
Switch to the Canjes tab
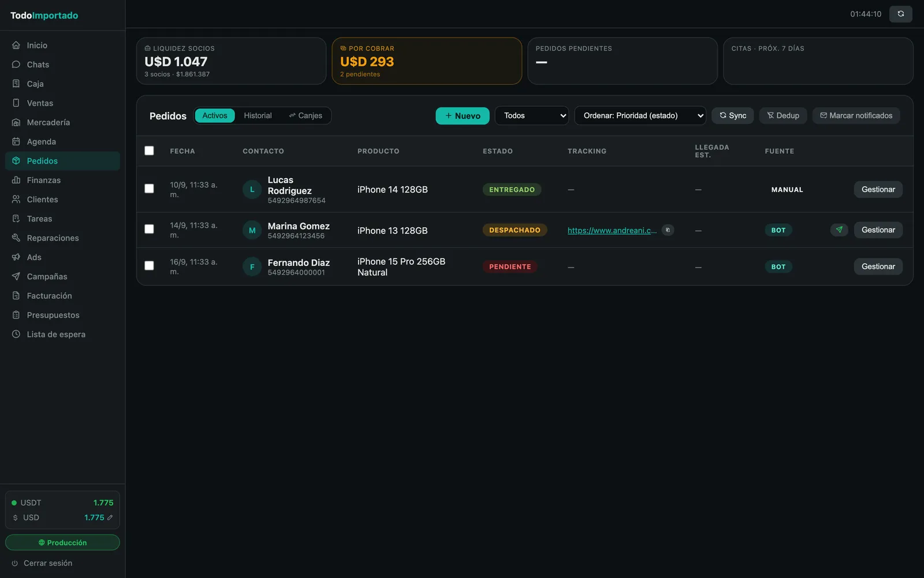(305, 116)
